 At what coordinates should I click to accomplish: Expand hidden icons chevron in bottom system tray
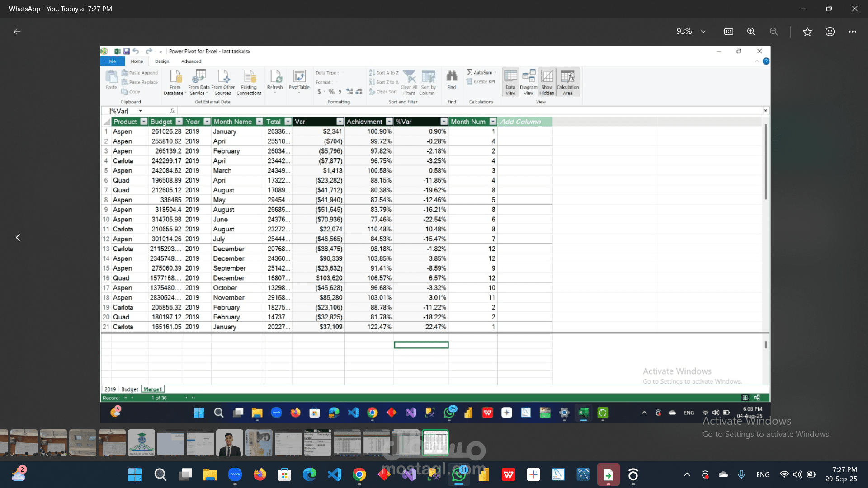687,474
